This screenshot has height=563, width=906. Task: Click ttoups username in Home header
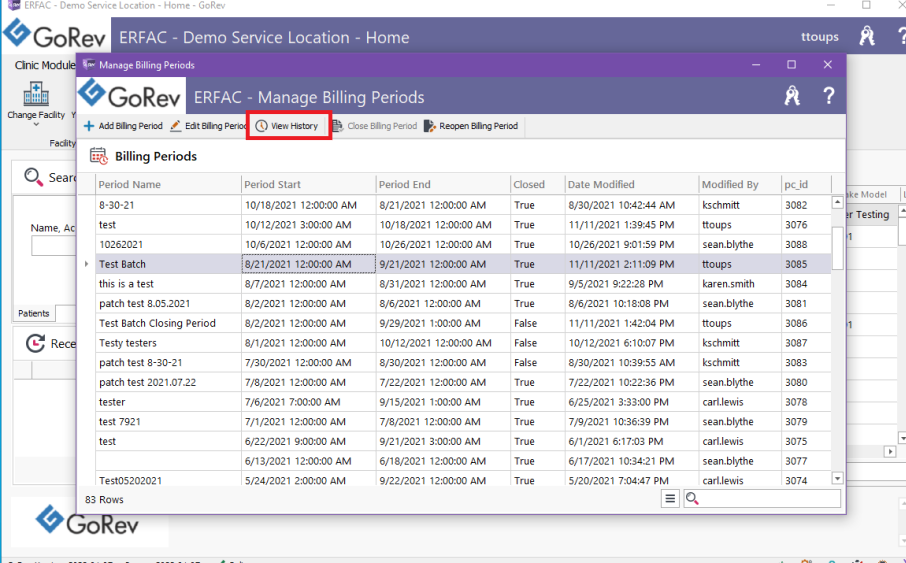[819, 37]
